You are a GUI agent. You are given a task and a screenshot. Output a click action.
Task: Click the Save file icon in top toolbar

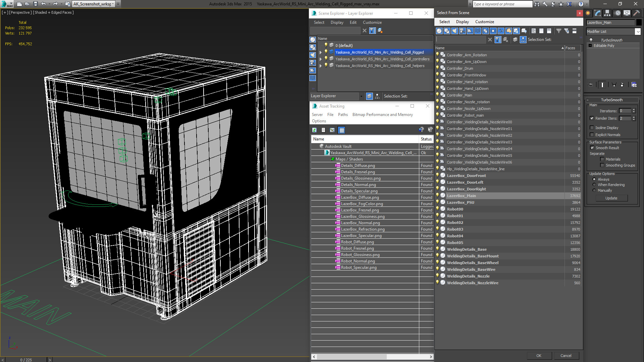(36, 4)
